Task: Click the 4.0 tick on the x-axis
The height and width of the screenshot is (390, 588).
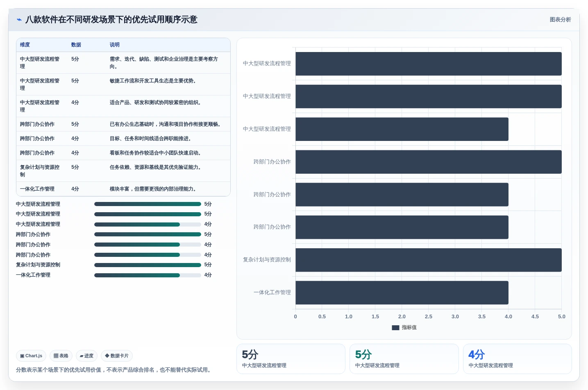Action: (x=509, y=317)
